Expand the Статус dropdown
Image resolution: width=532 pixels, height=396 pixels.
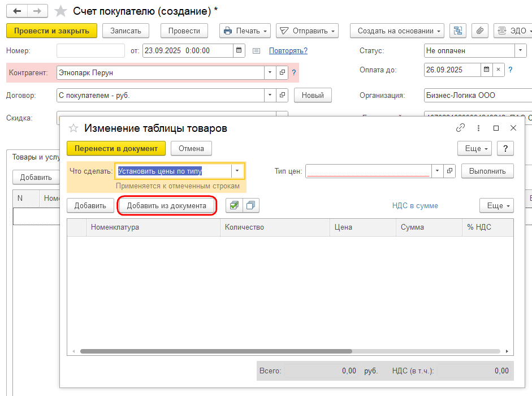point(521,50)
